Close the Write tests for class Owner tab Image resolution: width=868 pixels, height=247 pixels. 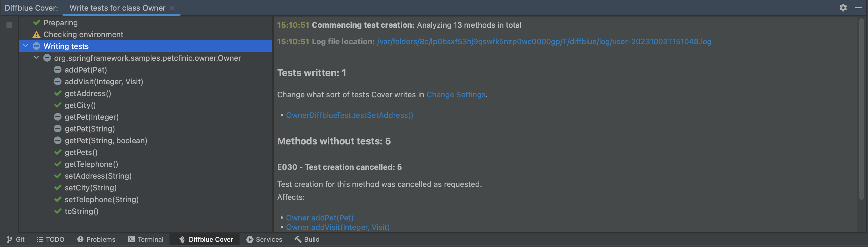click(172, 8)
